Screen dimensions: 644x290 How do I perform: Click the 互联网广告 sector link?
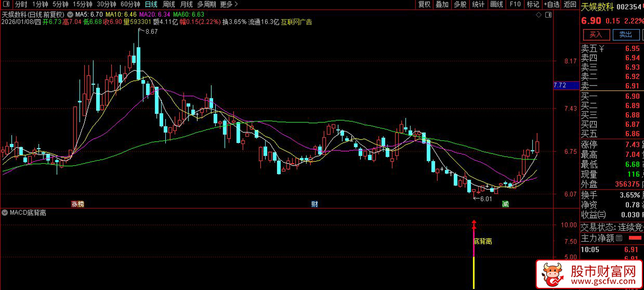pyautogui.click(x=296, y=22)
